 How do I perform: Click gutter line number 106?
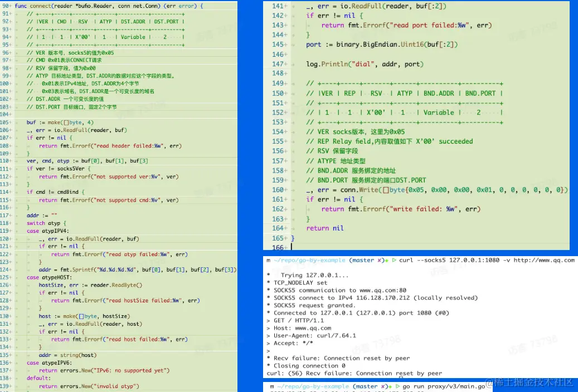pyautogui.click(x=6, y=130)
